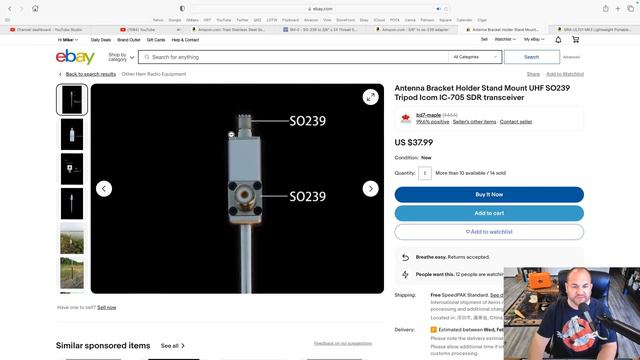Show Safari tab overview
640x360 pixels.
(630, 9)
